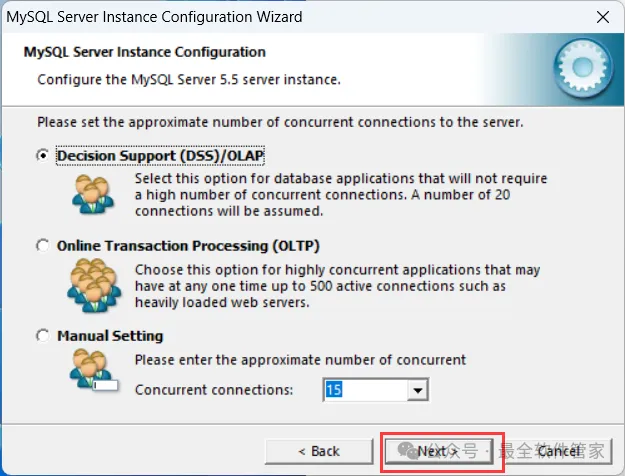Click the DSS/OLAP small user group icon
This screenshot has width=625, height=476.
93,194
